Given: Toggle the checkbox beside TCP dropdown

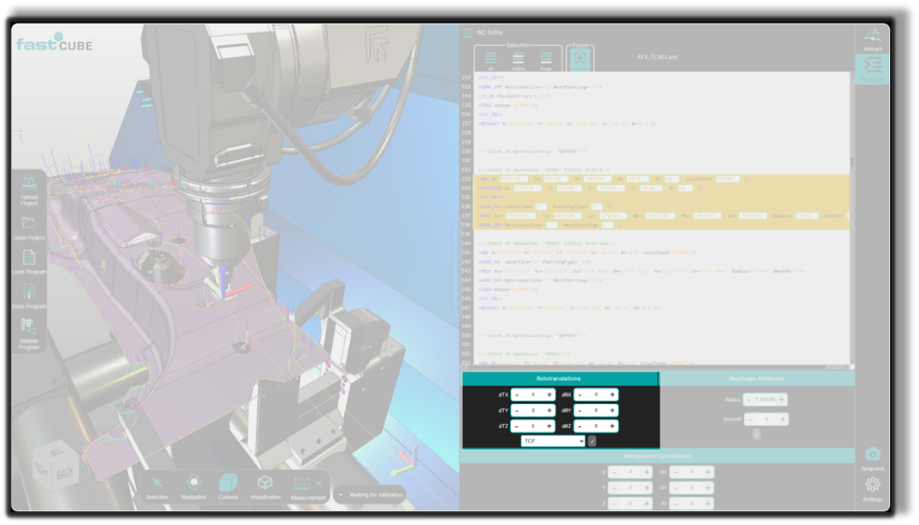Looking at the screenshot, I should [x=592, y=441].
